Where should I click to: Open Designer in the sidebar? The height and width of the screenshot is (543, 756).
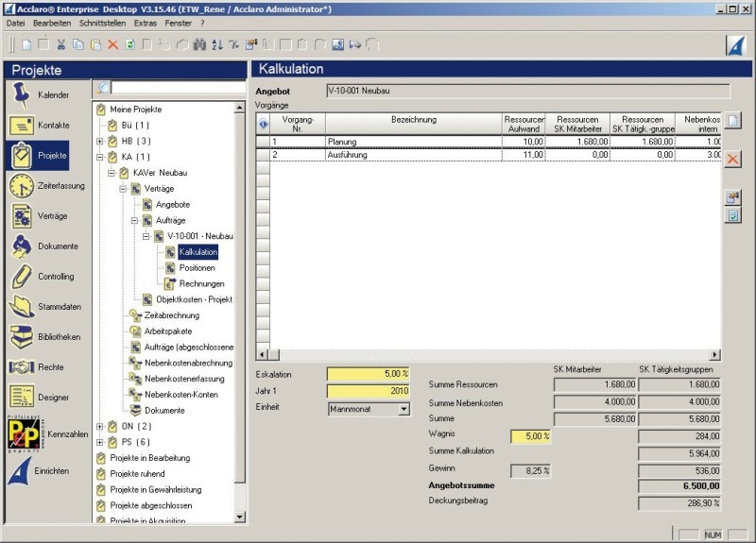[40, 398]
